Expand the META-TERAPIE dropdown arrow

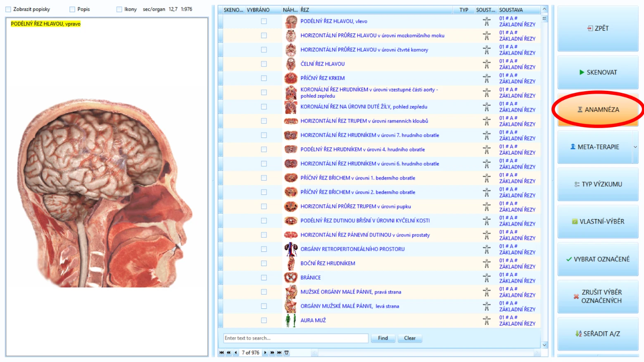(x=635, y=147)
